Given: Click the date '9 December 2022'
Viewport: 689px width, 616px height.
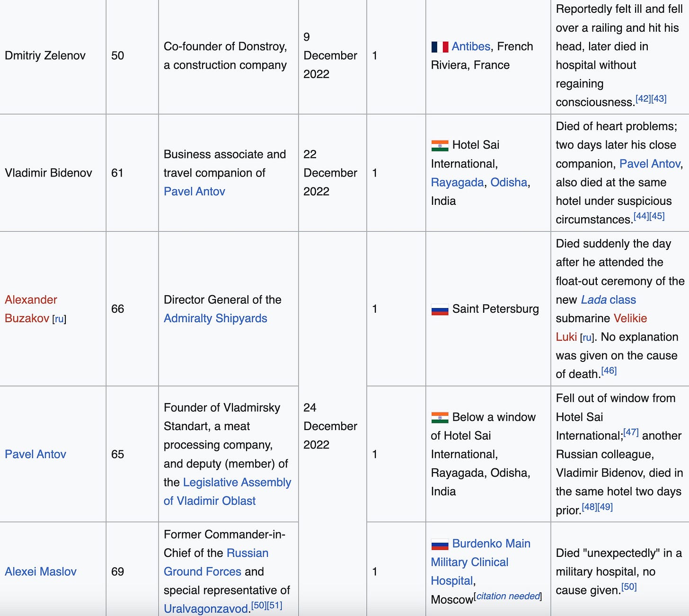Looking at the screenshot, I should 330,56.
